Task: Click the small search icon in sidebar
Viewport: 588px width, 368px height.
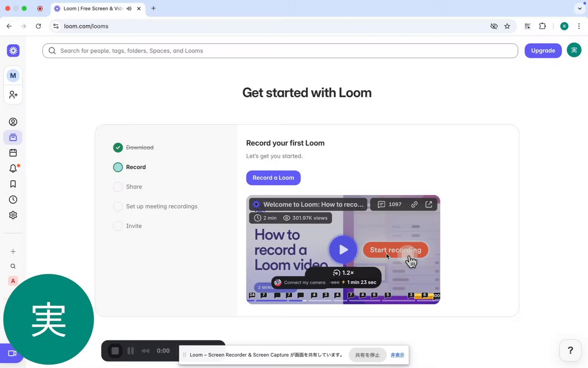Action: 13,266
